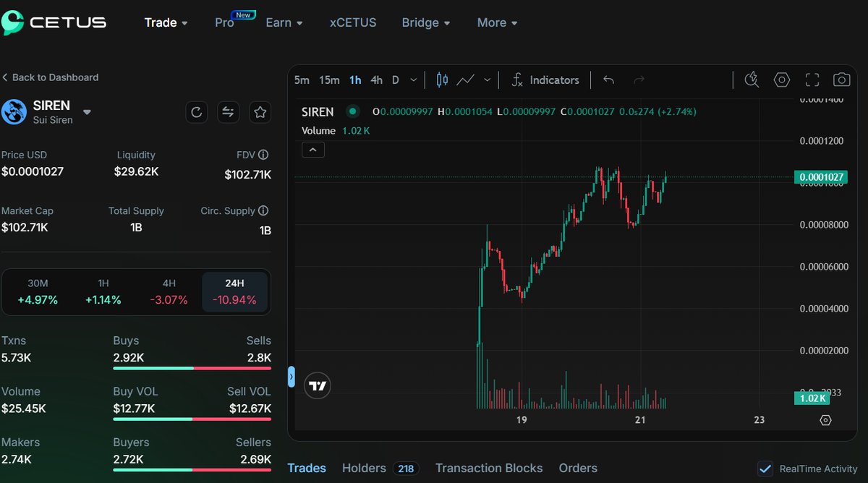Click the quick search lightning icon

click(x=752, y=80)
